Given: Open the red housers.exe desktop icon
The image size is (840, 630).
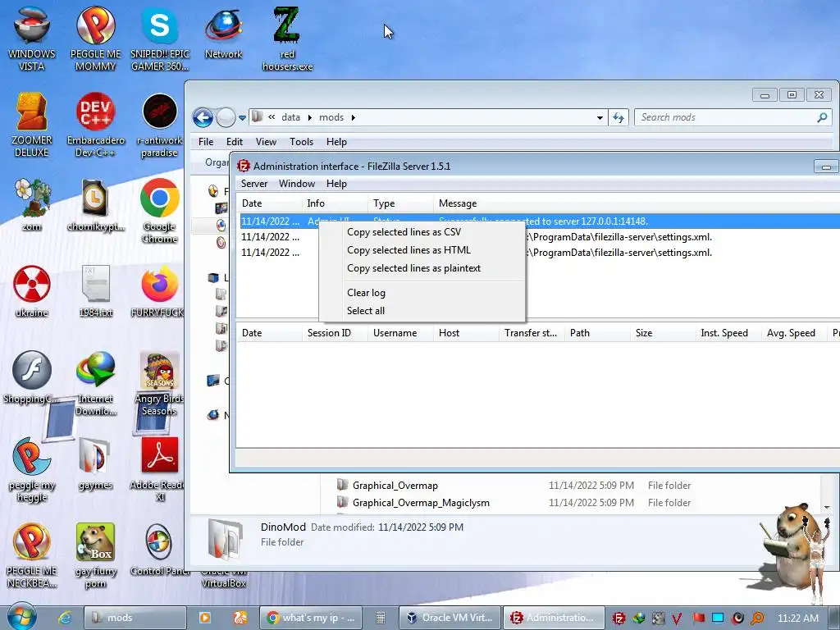Looking at the screenshot, I should pyautogui.click(x=287, y=38).
